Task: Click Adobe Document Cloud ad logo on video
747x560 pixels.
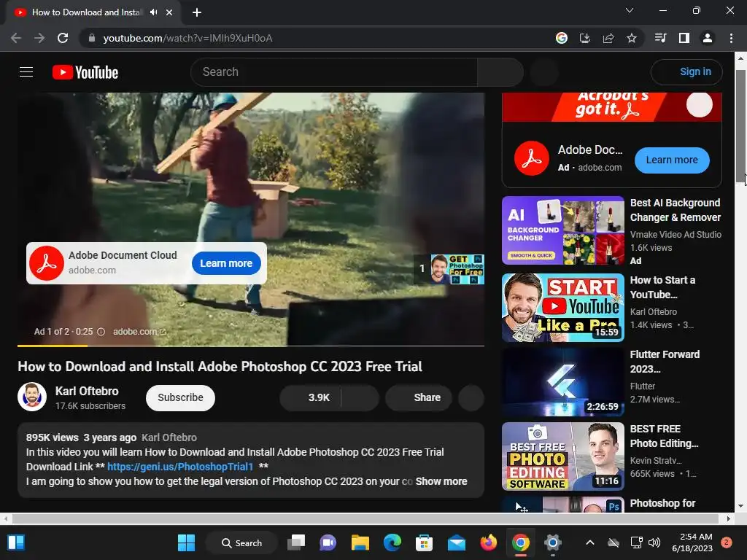Action: [46, 262]
